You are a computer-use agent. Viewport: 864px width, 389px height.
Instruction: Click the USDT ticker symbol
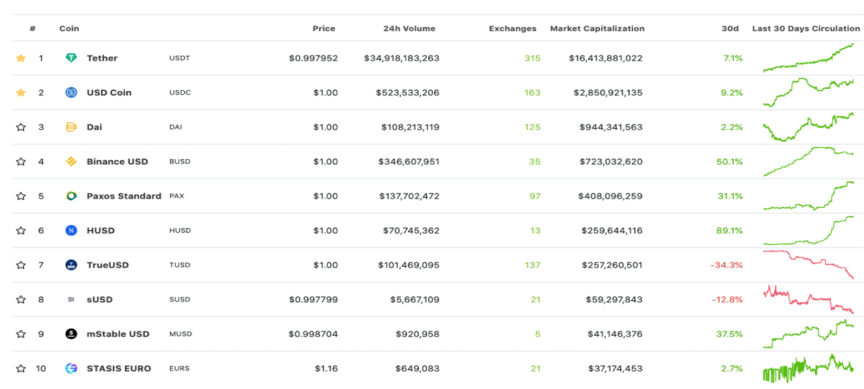pyautogui.click(x=180, y=58)
